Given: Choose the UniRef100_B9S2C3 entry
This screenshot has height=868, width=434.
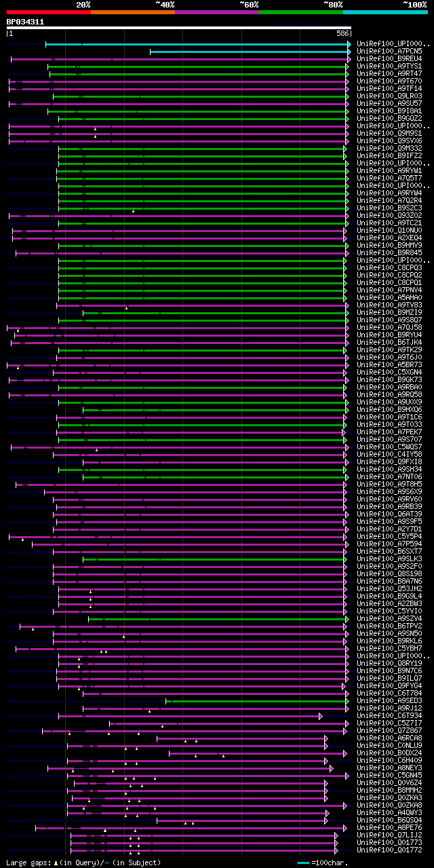Looking at the screenshot, I should point(389,208).
